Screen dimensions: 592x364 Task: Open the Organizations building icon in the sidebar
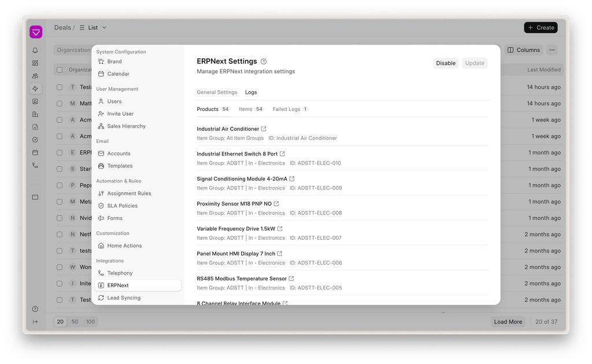pyautogui.click(x=35, y=114)
